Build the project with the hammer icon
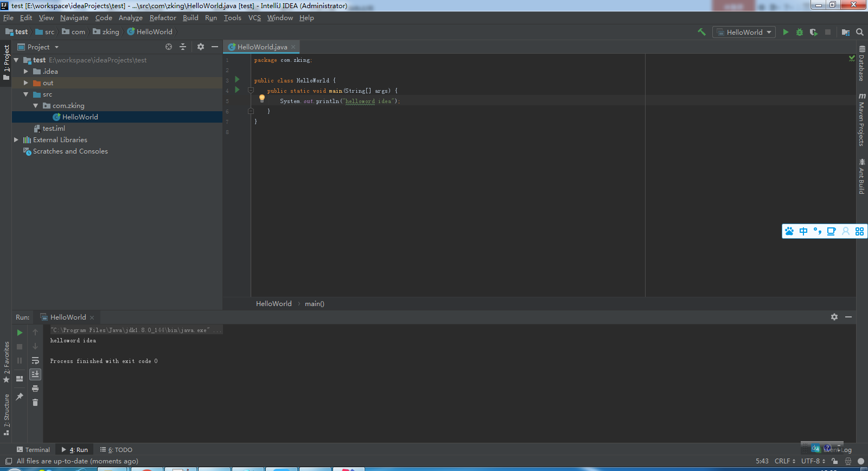 701,32
